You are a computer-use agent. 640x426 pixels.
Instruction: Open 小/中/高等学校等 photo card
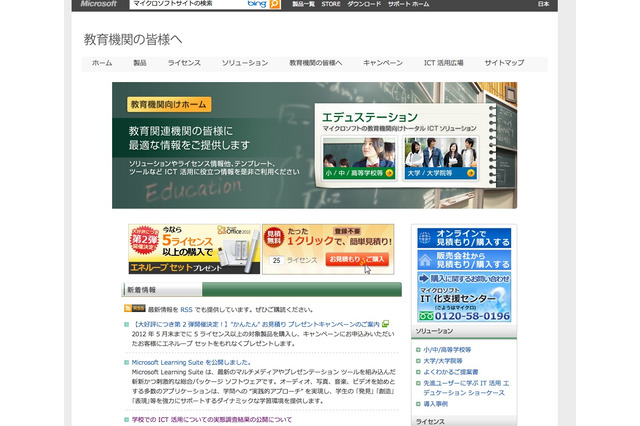[359, 158]
